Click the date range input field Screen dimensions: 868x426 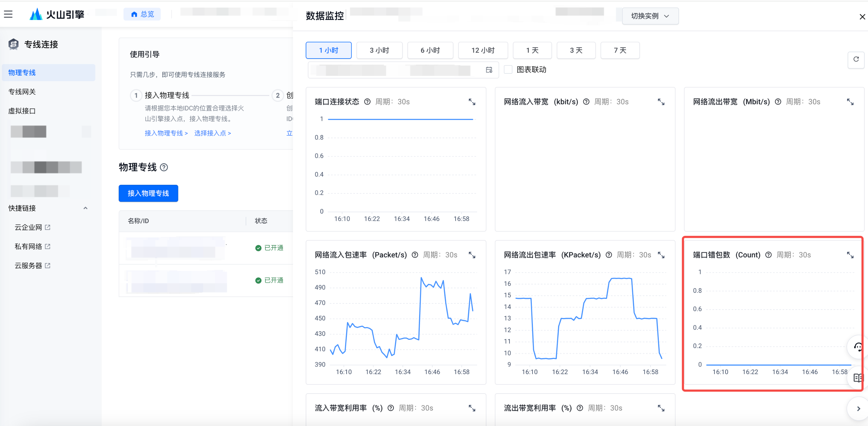[x=403, y=70]
